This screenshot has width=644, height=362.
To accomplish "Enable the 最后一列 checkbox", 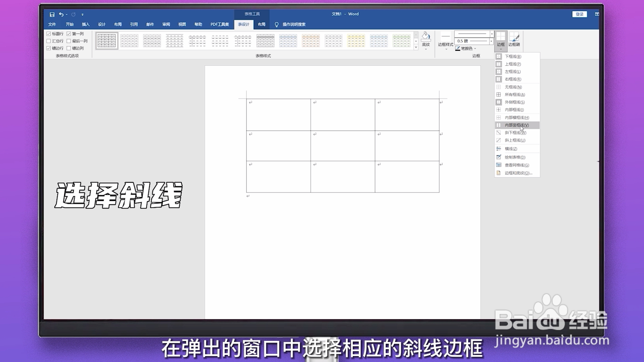I will point(69,41).
